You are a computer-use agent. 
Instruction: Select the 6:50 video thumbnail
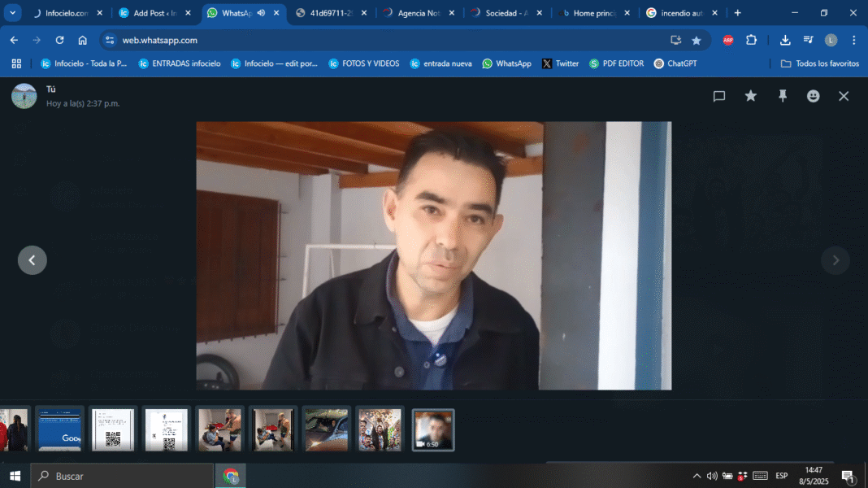coord(433,429)
